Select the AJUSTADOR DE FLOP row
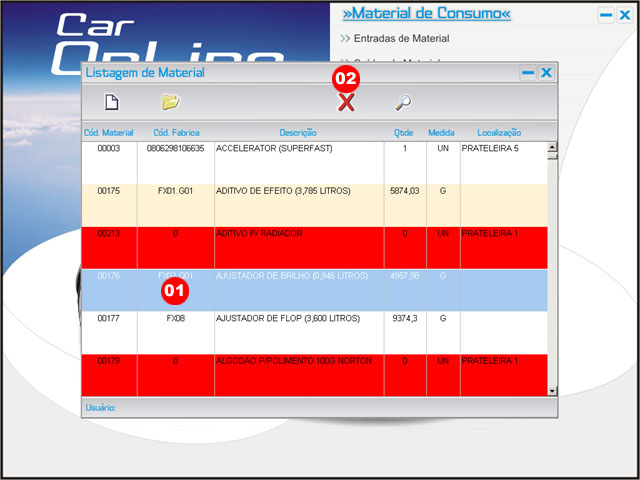 (298, 318)
